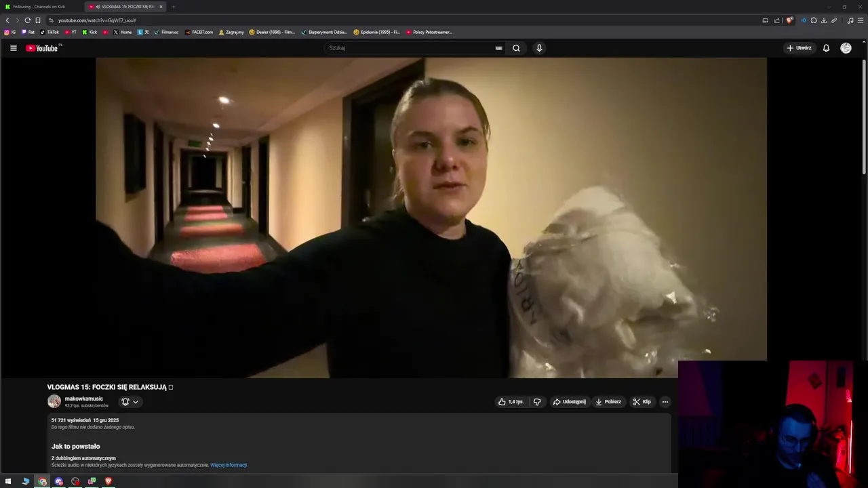The width and height of the screenshot is (868, 488).
Task: Open the Epidemia (1995) bookmark
Action: [376, 32]
